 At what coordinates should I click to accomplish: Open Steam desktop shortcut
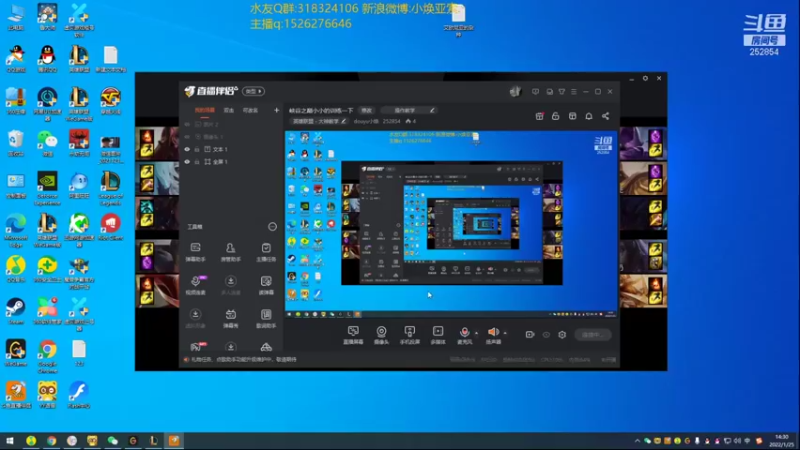pos(16,311)
